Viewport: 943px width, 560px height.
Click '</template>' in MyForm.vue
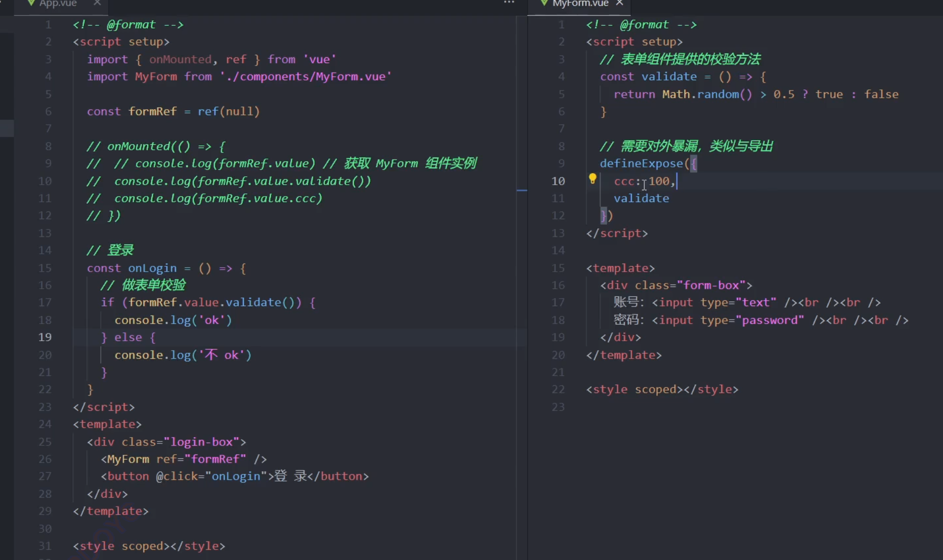point(624,355)
